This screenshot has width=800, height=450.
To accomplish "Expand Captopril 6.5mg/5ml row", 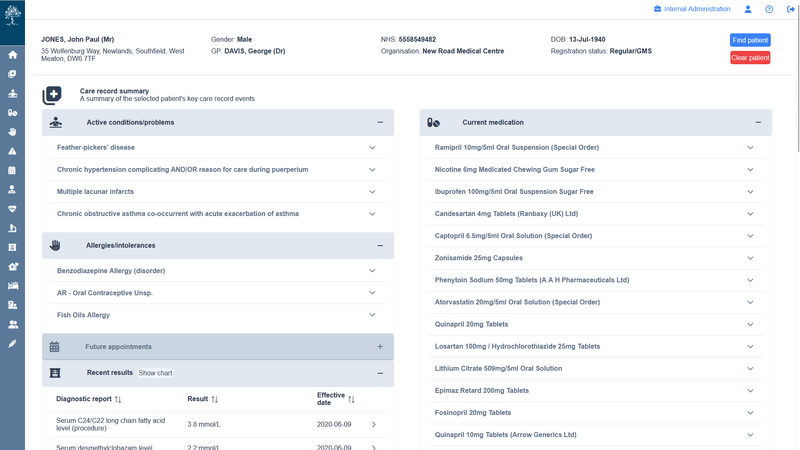I will point(750,236).
